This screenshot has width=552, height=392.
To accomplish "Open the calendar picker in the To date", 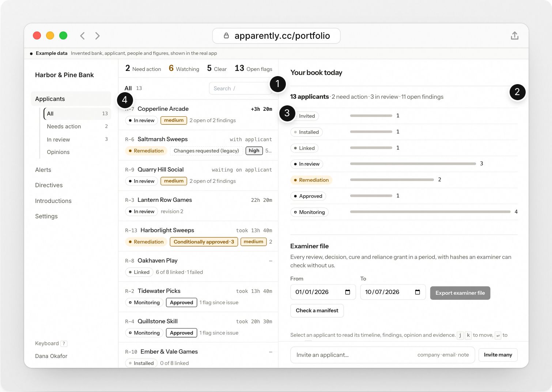I will click(x=417, y=292).
